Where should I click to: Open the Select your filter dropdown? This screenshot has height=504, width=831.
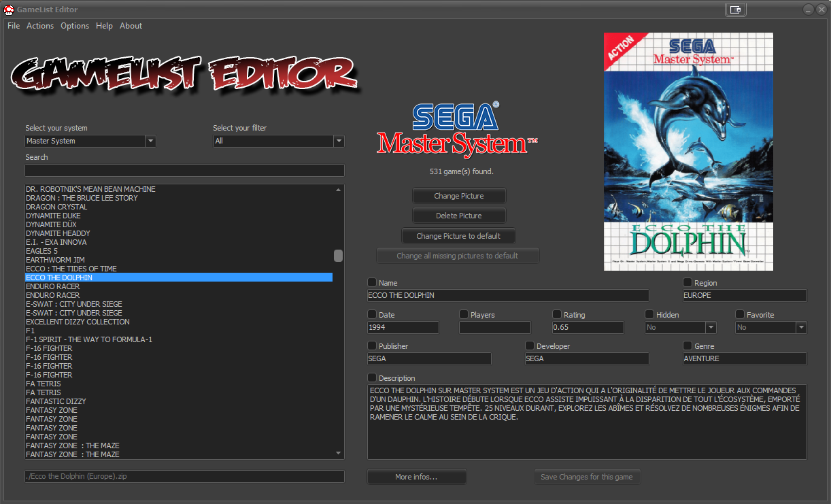point(278,141)
